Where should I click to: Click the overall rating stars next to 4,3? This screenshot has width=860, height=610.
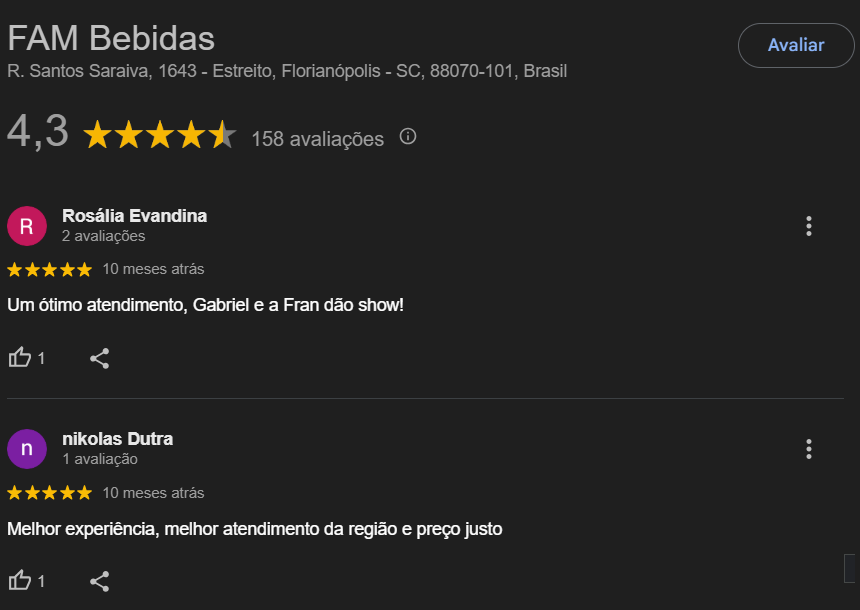tap(160, 134)
